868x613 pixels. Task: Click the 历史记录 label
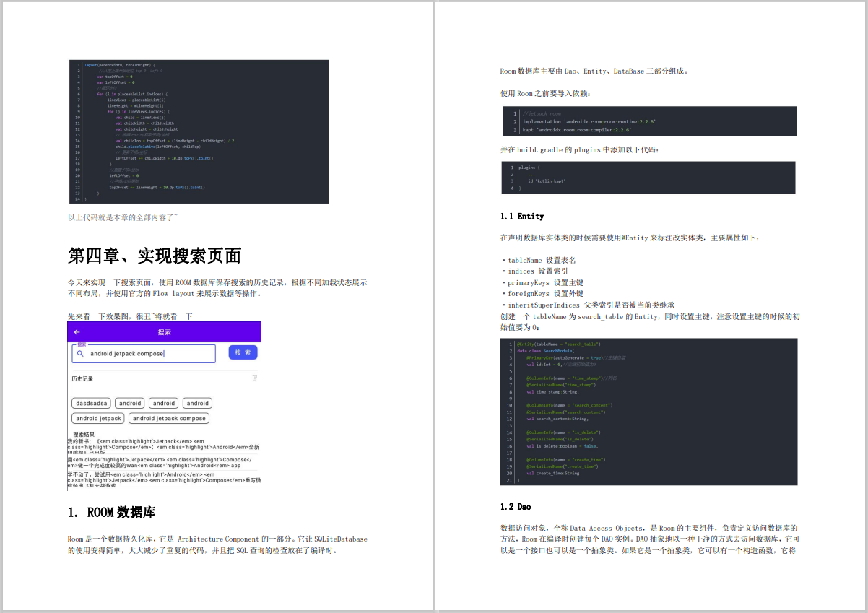click(82, 378)
